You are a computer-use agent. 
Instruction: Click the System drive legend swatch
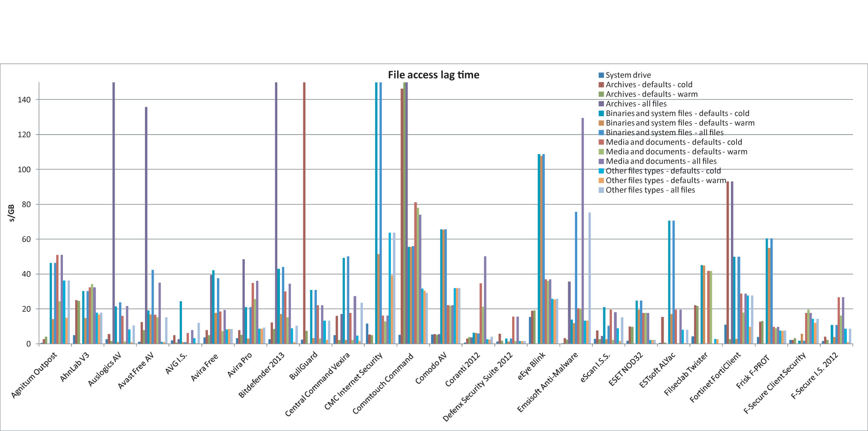pos(601,75)
